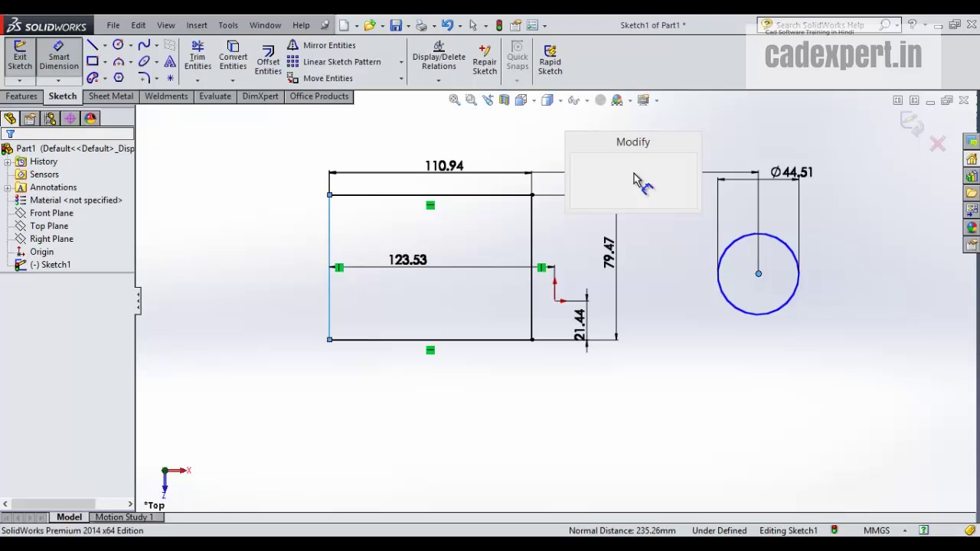Image resolution: width=980 pixels, height=551 pixels.
Task: Open Display/Delete Relations
Action: (439, 57)
